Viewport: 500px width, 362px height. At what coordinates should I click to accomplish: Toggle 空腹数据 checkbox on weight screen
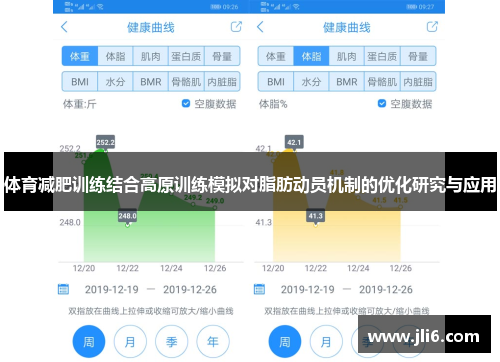click(x=186, y=104)
